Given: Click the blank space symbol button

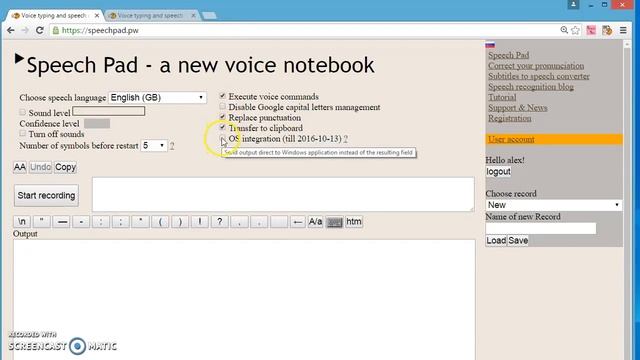Looking at the screenshot, I should tap(279, 222).
